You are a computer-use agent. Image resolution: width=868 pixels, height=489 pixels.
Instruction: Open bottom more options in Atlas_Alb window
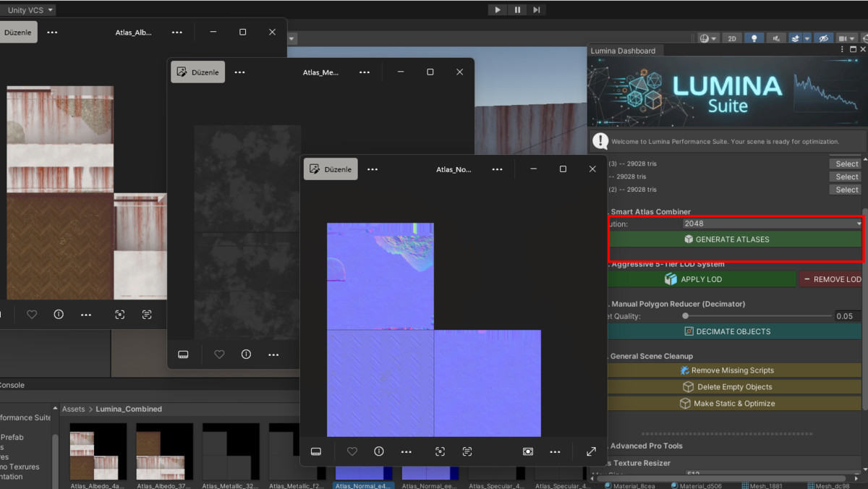pos(86,315)
